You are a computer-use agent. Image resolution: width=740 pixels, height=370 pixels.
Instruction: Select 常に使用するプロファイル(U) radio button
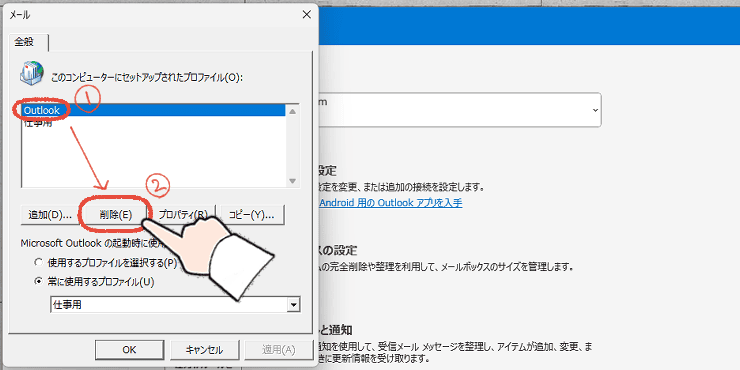click(39, 282)
